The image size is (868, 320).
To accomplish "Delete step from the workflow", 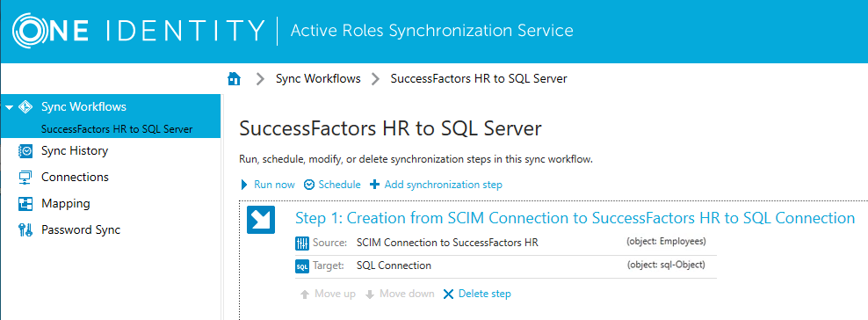I will (x=477, y=294).
